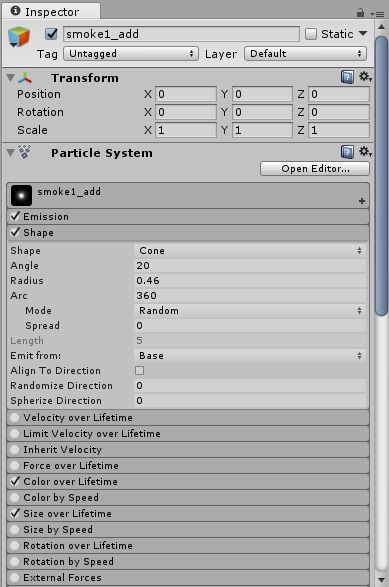Click the Scale Z field
This screenshot has width=389, height=587.
point(339,130)
